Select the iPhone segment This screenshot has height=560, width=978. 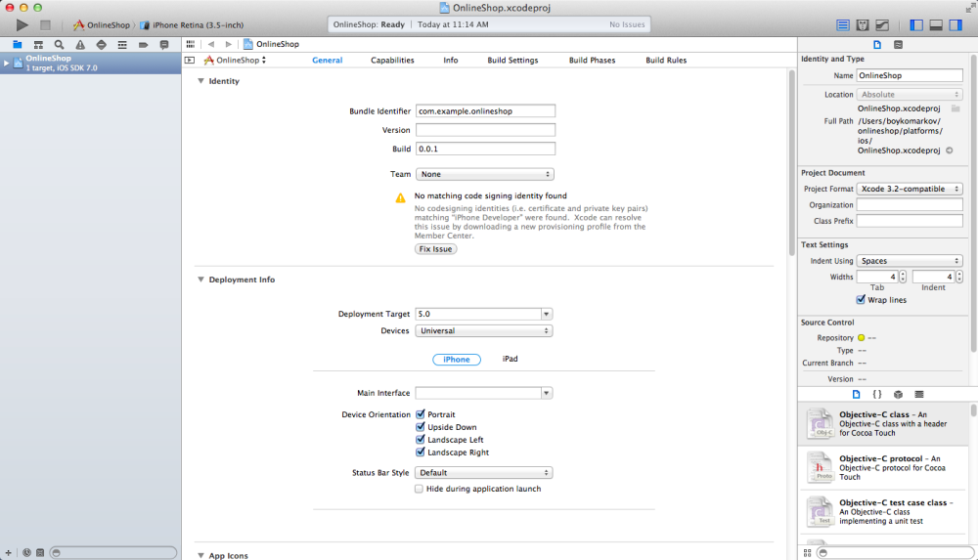tap(457, 360)
